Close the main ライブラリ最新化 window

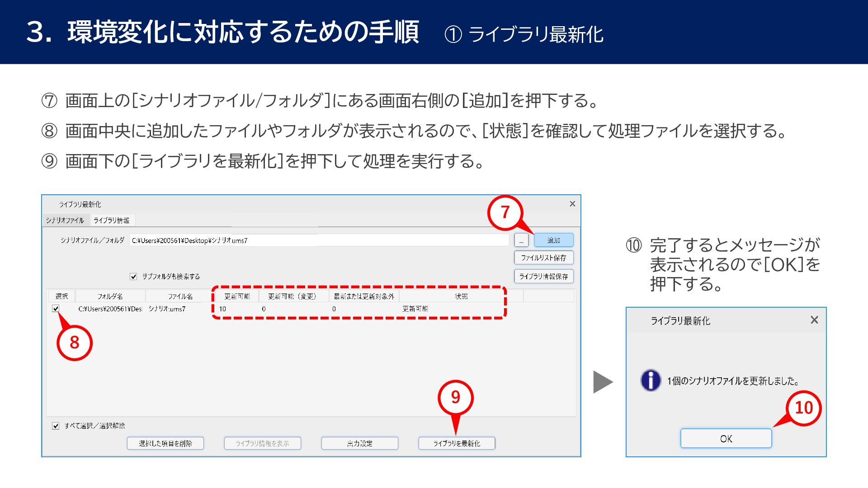point(572,204)
